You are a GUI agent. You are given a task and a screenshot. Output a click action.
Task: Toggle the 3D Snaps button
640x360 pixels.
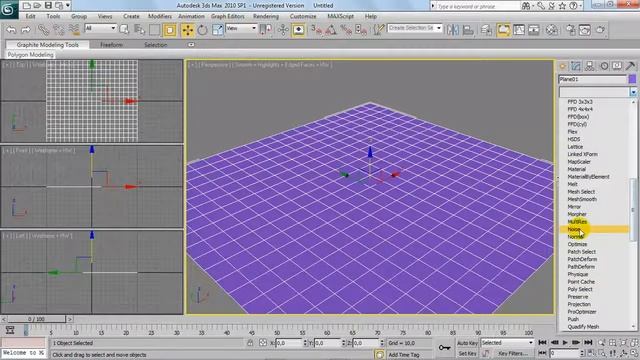[x=316, y=29]
